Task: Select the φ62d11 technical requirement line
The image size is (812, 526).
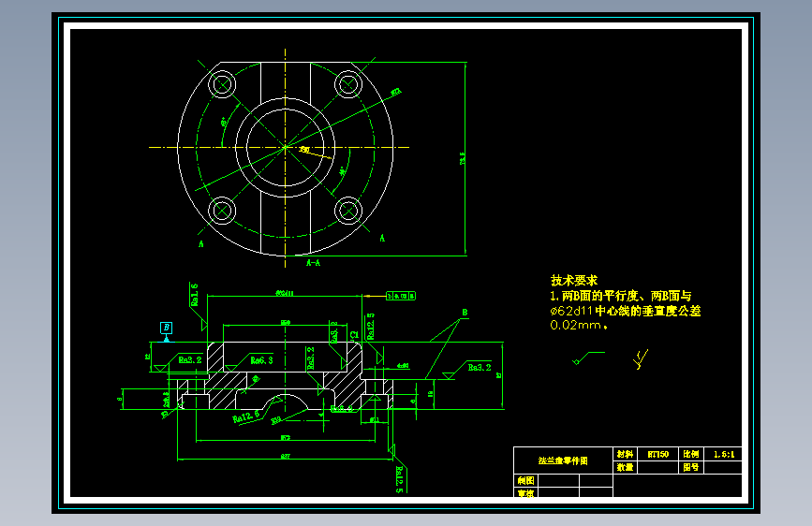Action: pyautogui.click(x=625, y=311)
